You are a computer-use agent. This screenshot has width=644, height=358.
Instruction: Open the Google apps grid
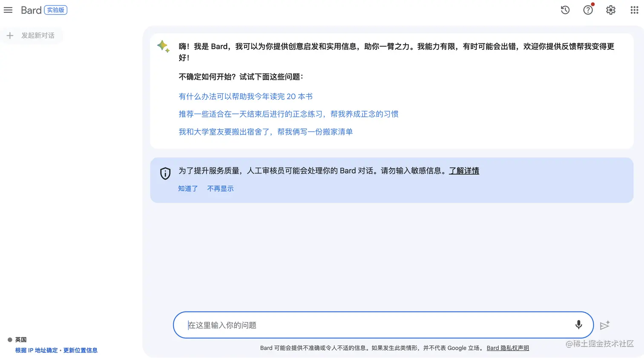click(x=634, y=10)
